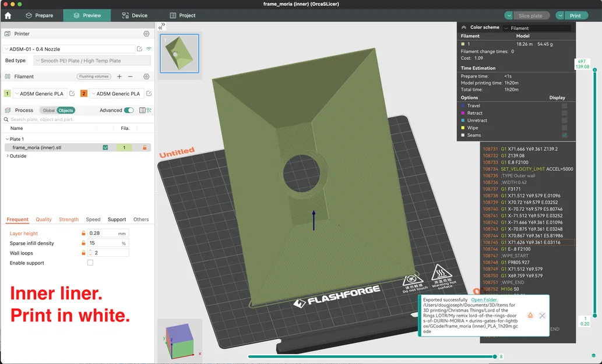Image resolution: width=602 pixels, height=364 pixels.
Task: Open the Bed type dropdown
Action: tap(92, 61)
